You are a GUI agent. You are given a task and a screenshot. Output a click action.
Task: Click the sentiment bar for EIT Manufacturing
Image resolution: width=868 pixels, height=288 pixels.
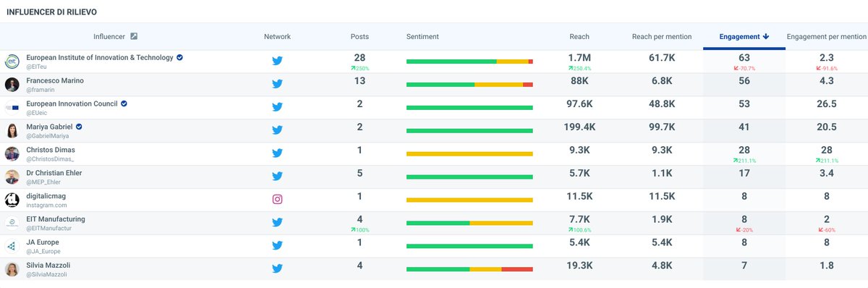[x=469, y=224]
